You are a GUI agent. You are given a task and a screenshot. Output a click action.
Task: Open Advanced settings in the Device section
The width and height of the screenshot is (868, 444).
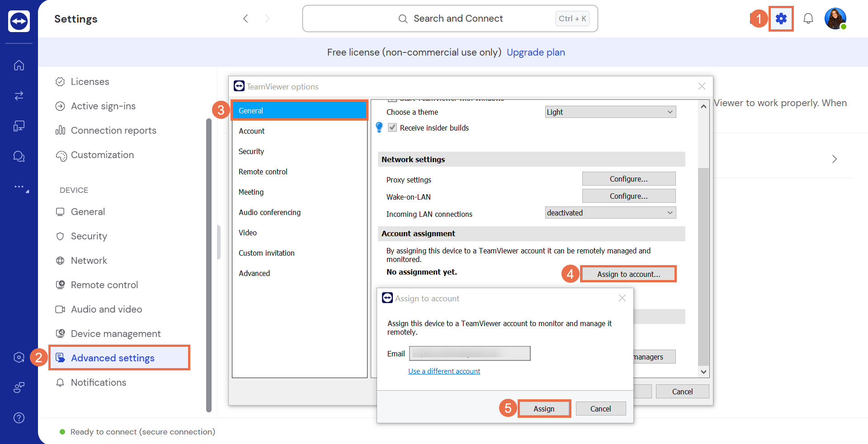pyautogui.click(x=119, y=358)
